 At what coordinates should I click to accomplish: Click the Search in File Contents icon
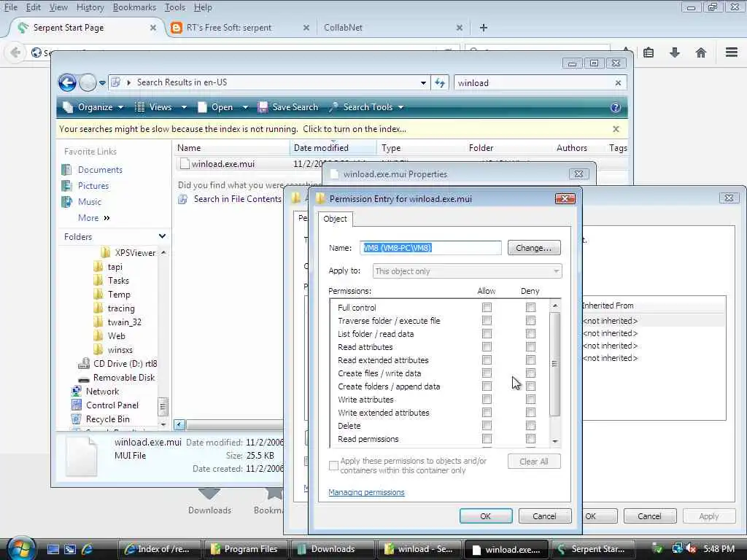coord(183,199)
